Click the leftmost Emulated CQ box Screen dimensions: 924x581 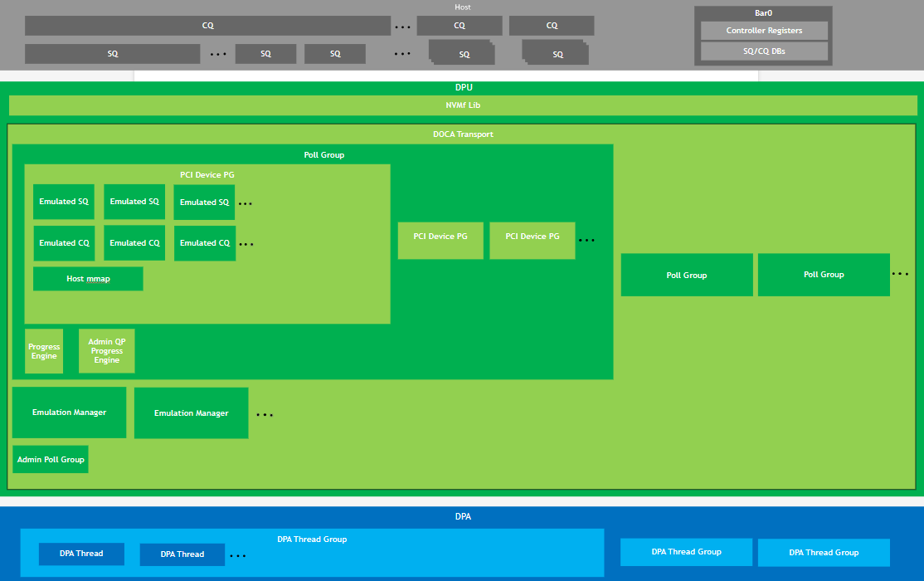click(x=64, y=243)
